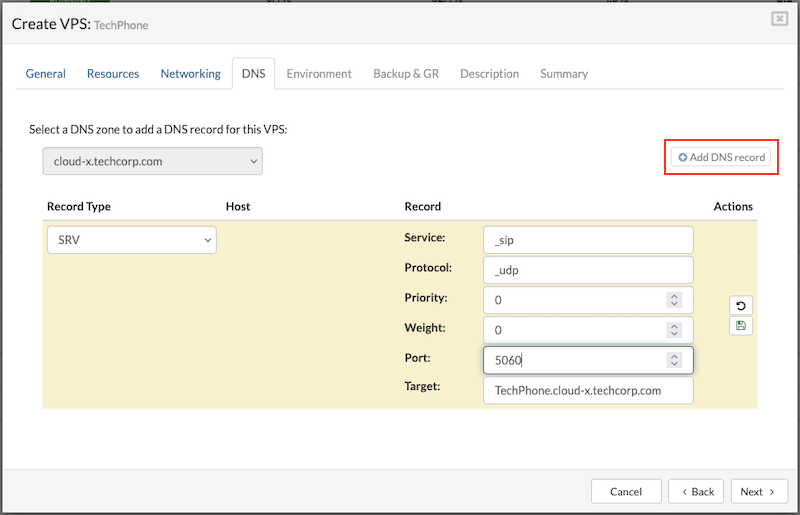800x515 pixels.
Task: Go to the Networking tab
Action: [190, 74]
